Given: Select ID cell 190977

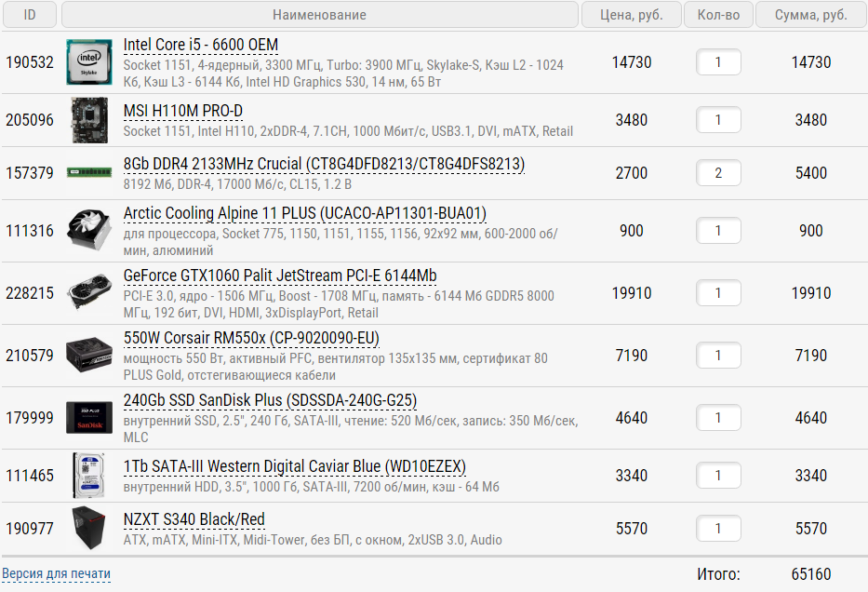Looking at the screenshot, I should point(30,529).
